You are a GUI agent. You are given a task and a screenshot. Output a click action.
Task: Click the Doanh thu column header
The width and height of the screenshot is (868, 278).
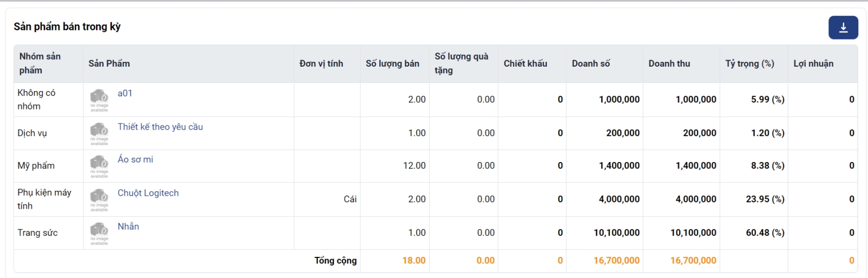click(x=669, y=63)
